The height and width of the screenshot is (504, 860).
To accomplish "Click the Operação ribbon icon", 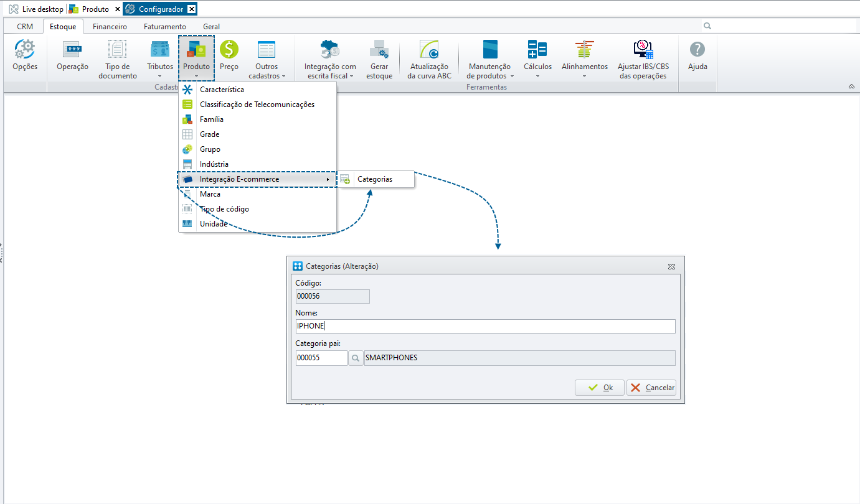I will click(72, 50).
